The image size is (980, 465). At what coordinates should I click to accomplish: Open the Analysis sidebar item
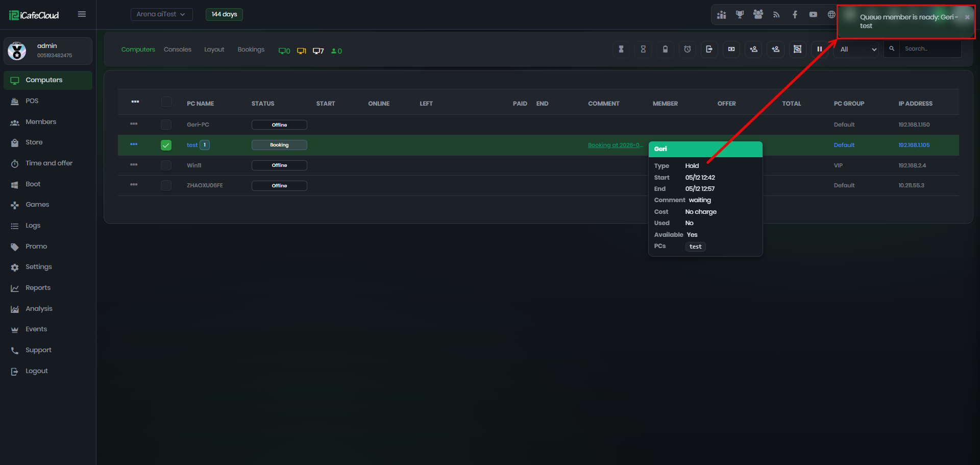tap(48, 309)
